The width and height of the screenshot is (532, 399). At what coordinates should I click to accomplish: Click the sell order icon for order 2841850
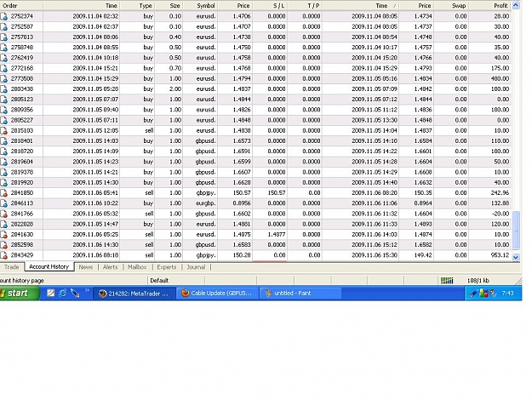(4, 193)
